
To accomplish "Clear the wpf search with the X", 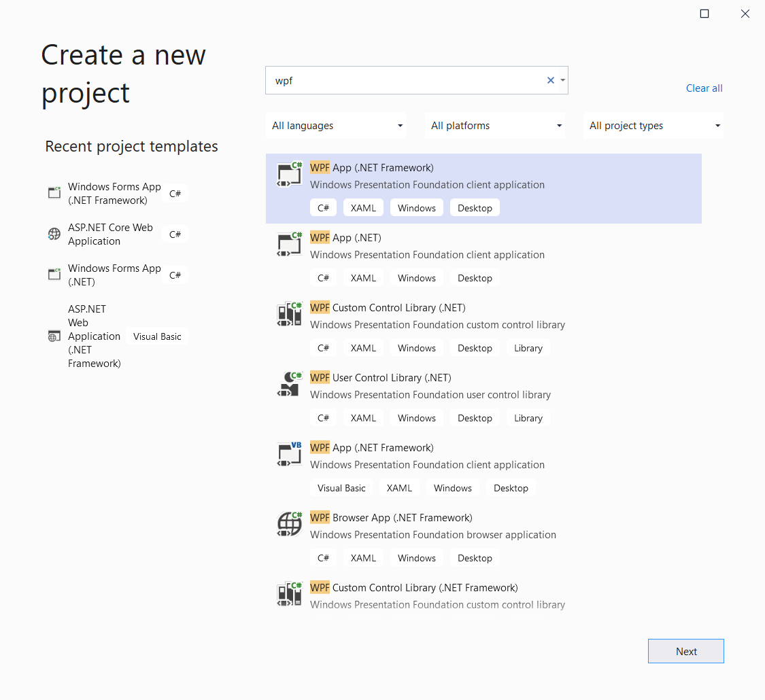I will pyautogui.click(x=550, y=80).
